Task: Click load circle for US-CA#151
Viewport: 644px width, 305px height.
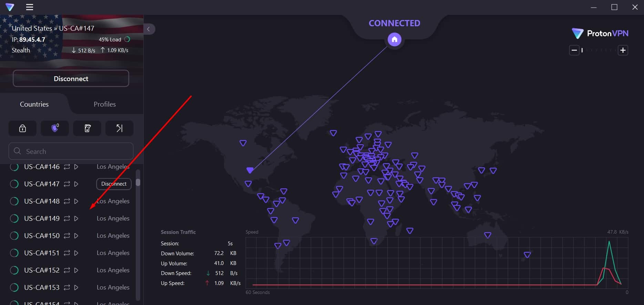Action: click(x=14, y=253)
